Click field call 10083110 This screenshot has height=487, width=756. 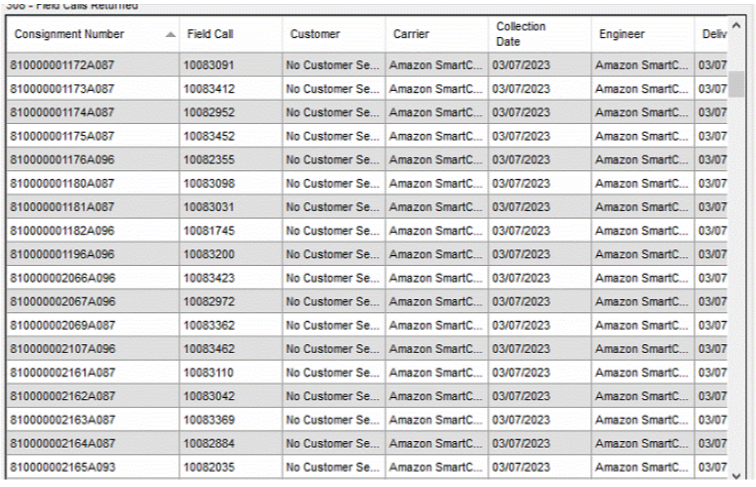coord(209,371)
